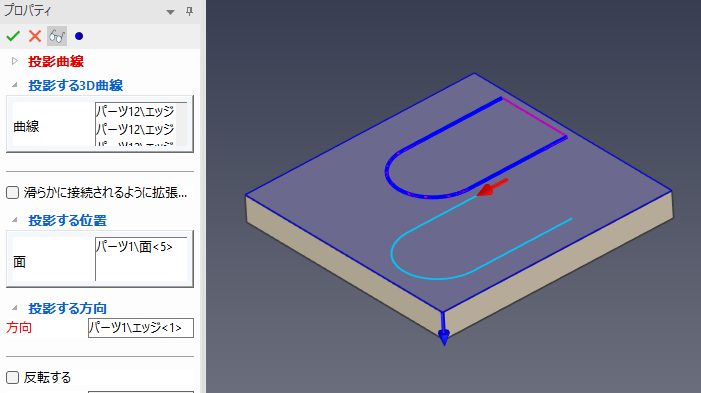Collapse the 投影する3D曲線 section
Screen dimensions: 701x393
[x=15, y=85]
